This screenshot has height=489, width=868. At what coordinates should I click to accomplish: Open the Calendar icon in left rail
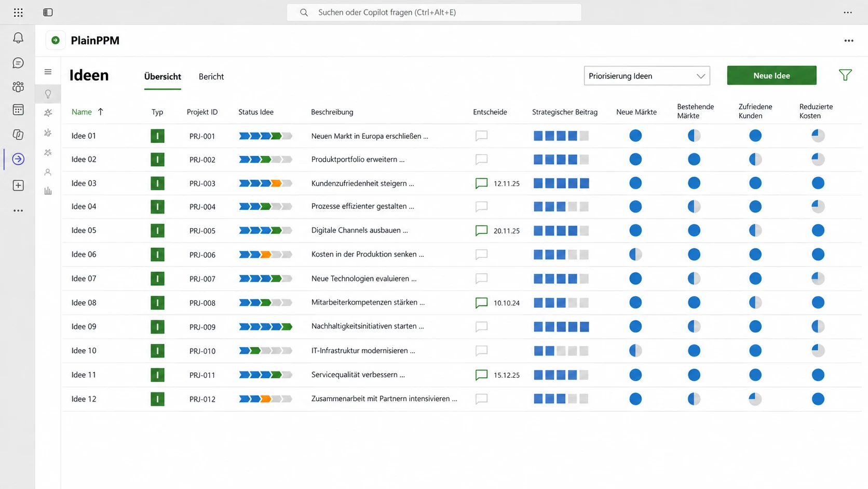pos(18,110)
